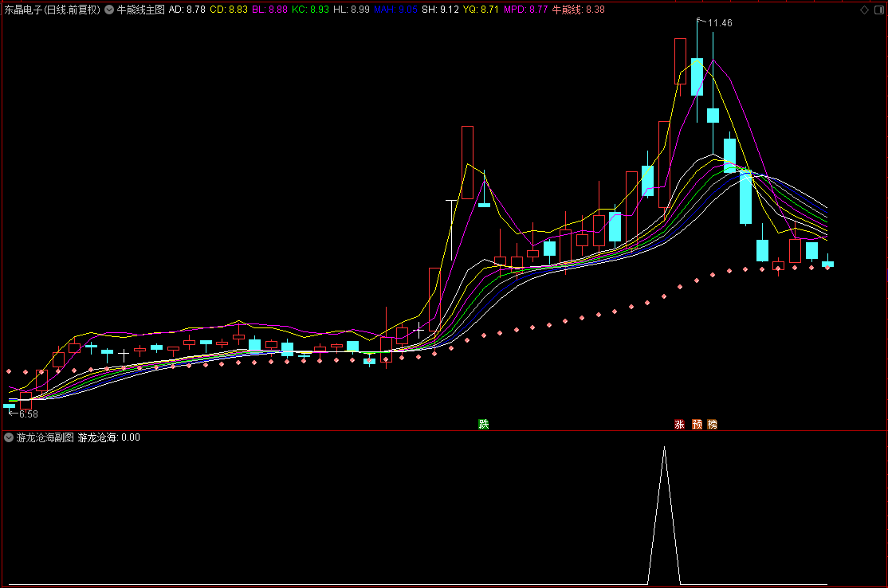Select the SH: 9.12 indicator value
This screenshot has height=588, width=888.
click(440, 10)
